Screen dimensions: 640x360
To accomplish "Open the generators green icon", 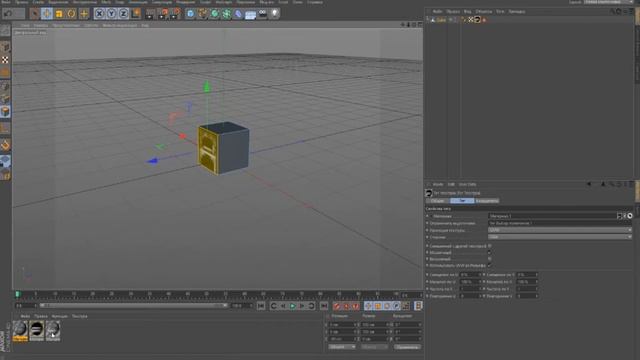I will 215,14.
